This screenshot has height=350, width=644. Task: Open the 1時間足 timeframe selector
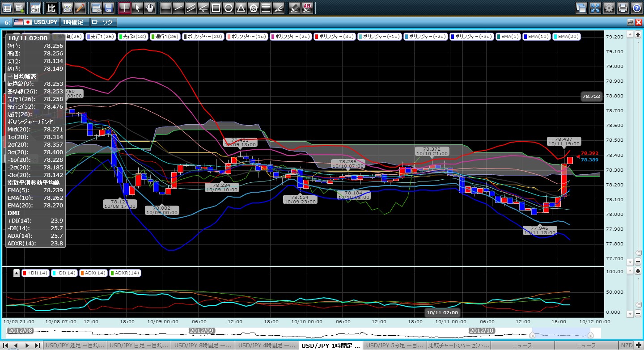point(74,22)
